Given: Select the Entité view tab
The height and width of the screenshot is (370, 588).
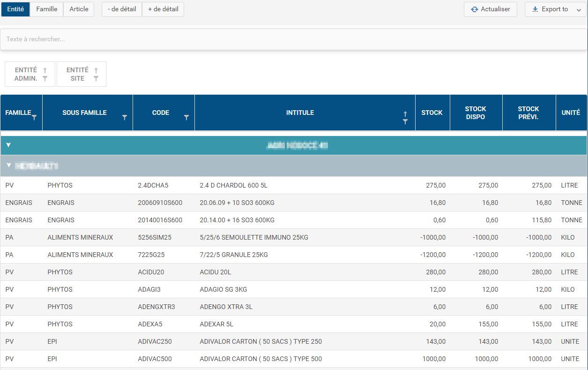Looking at the screenshot, I should 15,9.
